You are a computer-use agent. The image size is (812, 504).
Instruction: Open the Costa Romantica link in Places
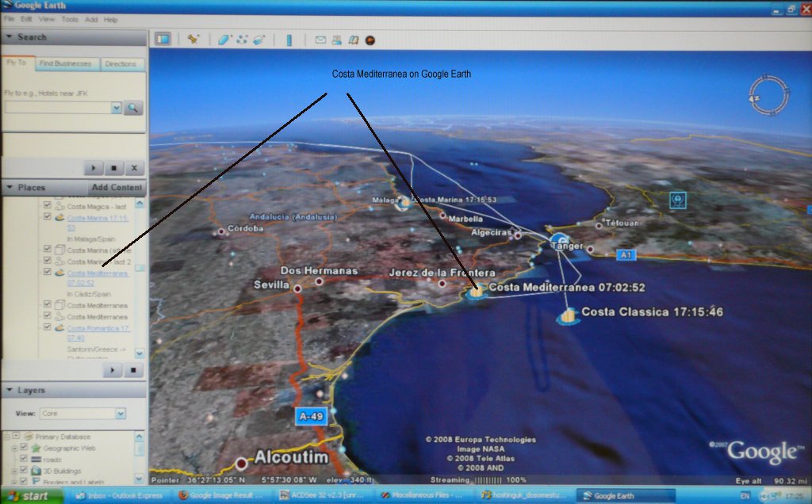tap(98, 333)
